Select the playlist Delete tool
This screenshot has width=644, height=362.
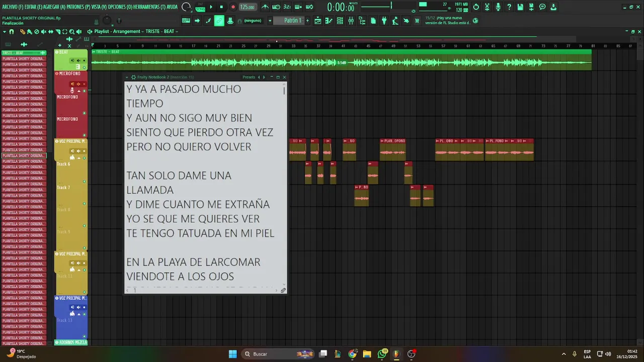coord(37,31)
